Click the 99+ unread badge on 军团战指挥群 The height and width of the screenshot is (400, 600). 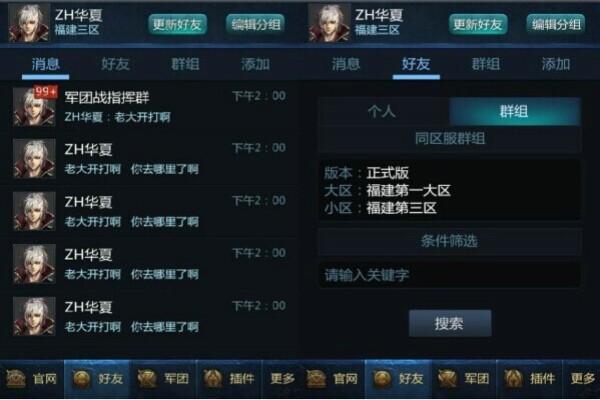click(x=46, y=92)
